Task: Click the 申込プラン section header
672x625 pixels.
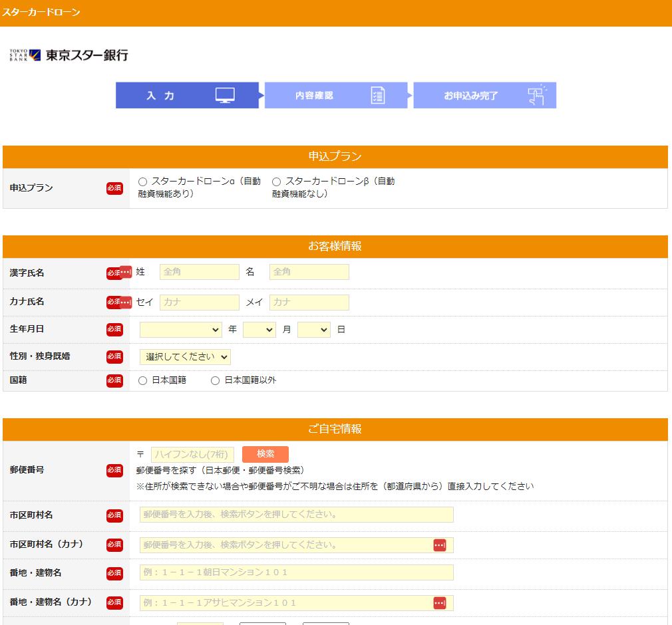Action: [335, 157]
